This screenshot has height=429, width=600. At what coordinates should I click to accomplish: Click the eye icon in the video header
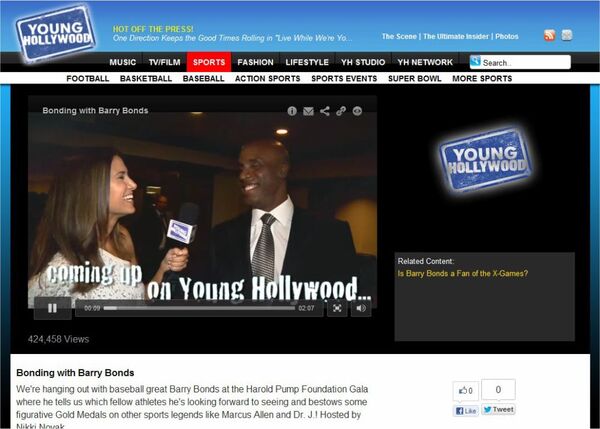click(357, 111)
